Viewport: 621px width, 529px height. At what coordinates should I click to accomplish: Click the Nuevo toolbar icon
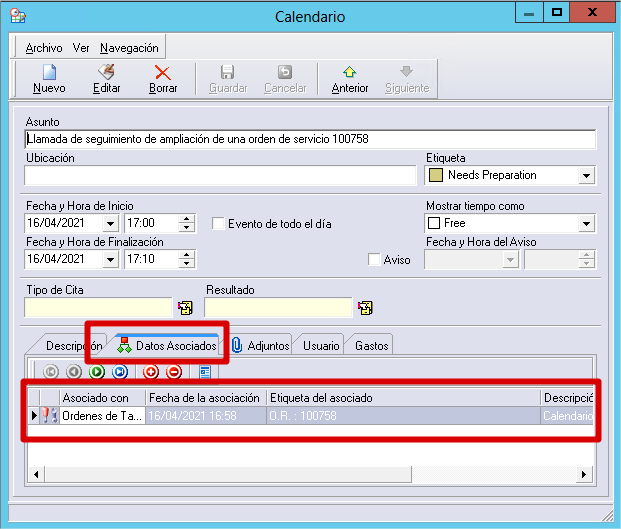pyautogui.click(x=49, y=78)
